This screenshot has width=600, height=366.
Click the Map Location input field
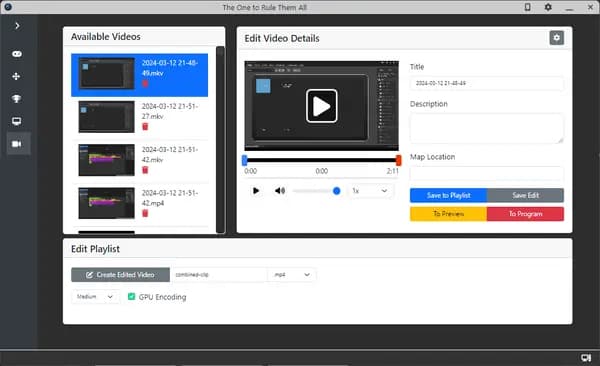coord(486,174)
